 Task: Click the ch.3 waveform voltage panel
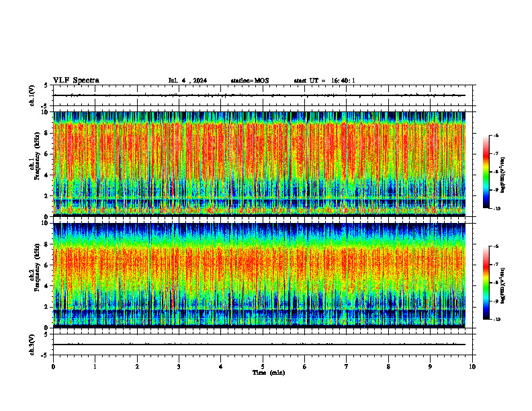point(263,345)
